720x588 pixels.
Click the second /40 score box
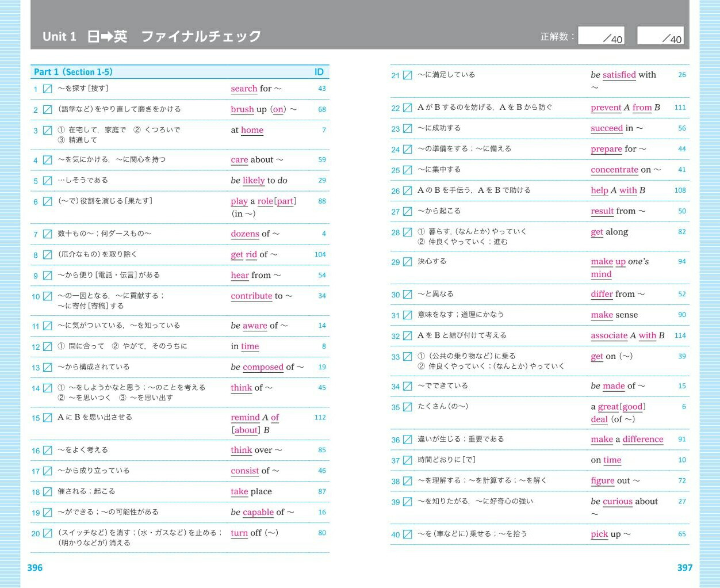coord(660,36)
